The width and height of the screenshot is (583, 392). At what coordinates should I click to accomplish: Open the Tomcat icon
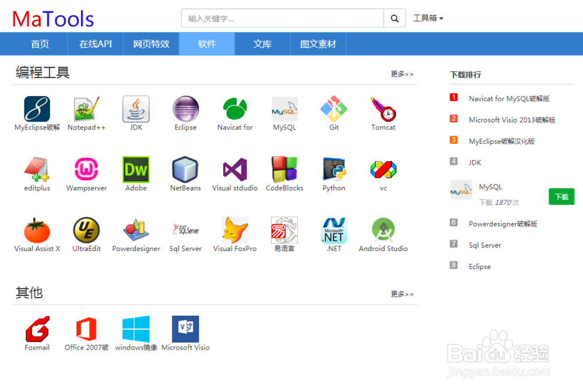(x=384, y=109)
